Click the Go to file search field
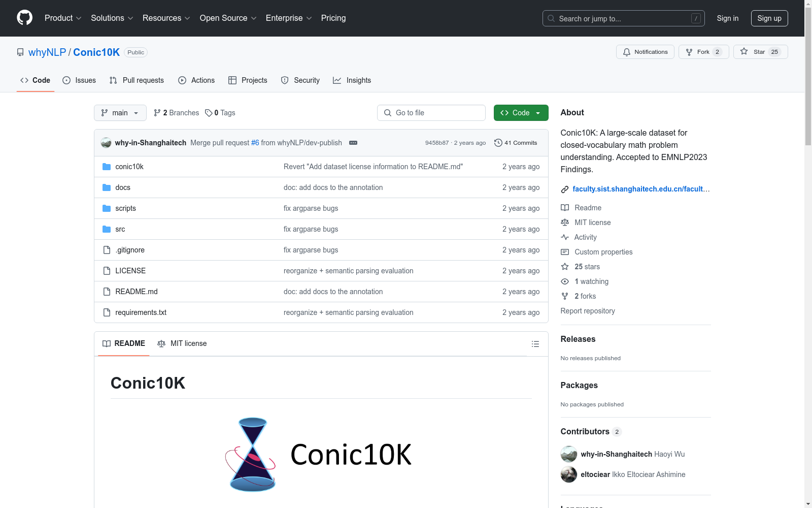Viewport: 812px width, 508px height. pos(431,113)
